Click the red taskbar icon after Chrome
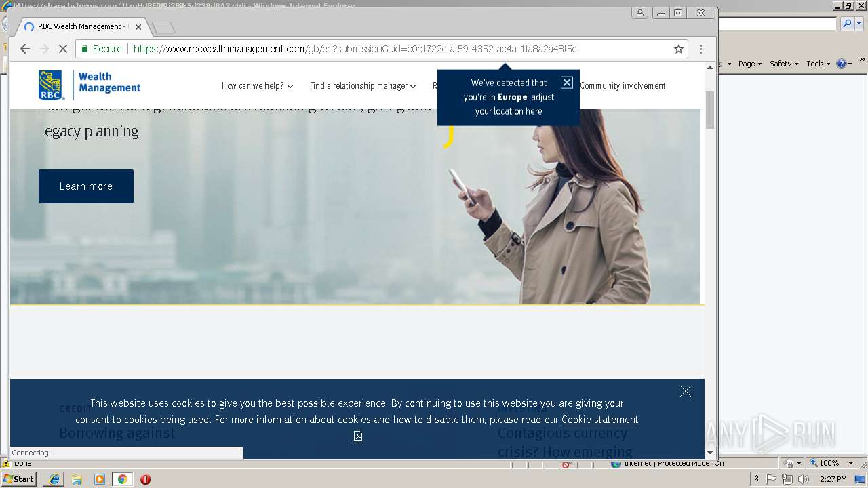The height and width of the screenshot is (488, 868). pos(145,479)
